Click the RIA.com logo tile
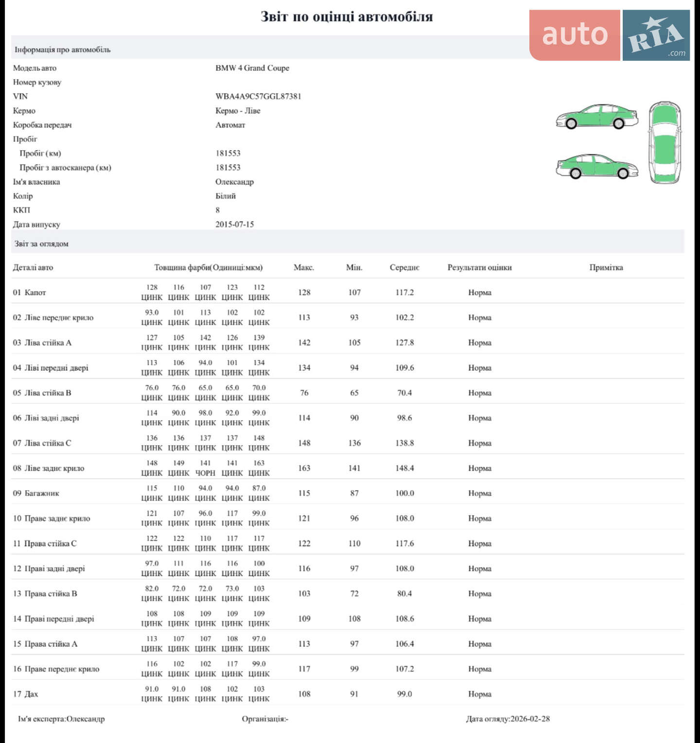The image size is (700, 743). point(656,35)
